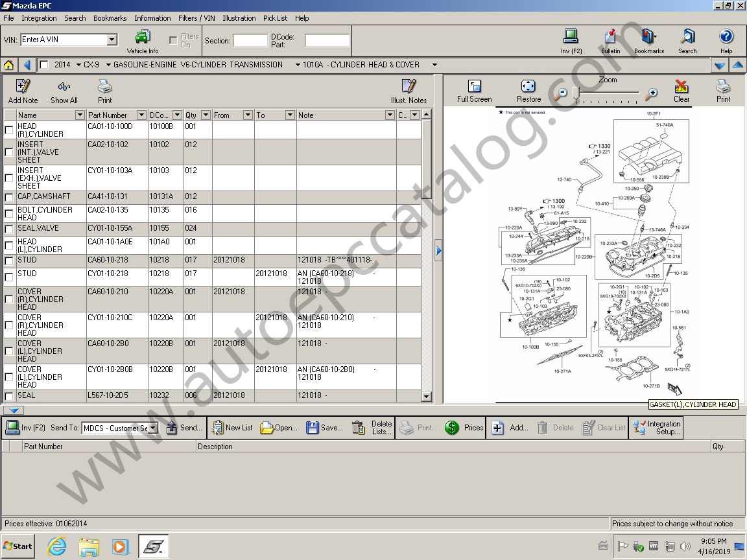The image size is (747, 560).
Task: Go to Home catalog icon
Action: (x=8, y=65)
